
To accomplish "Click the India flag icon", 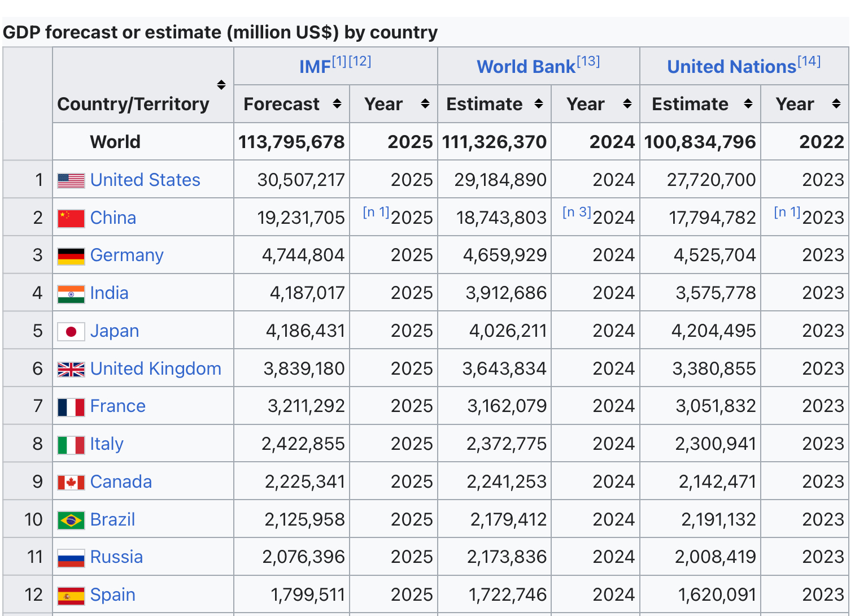I will 71,294.
